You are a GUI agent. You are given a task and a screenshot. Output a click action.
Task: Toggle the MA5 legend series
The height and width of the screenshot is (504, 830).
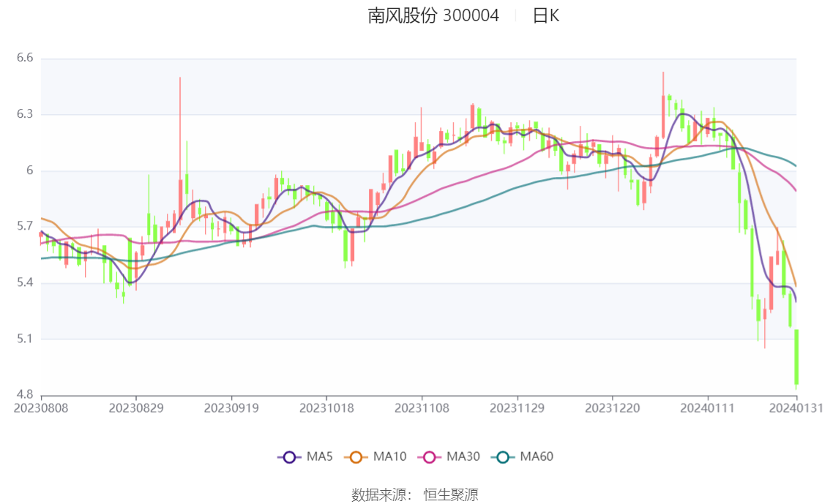pos(305,457)
